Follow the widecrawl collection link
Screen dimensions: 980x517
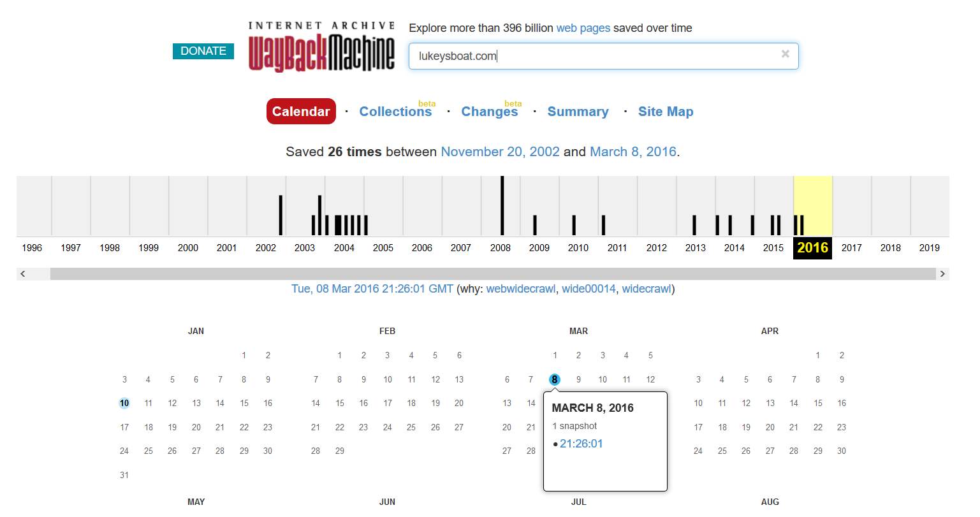point(647,289)
